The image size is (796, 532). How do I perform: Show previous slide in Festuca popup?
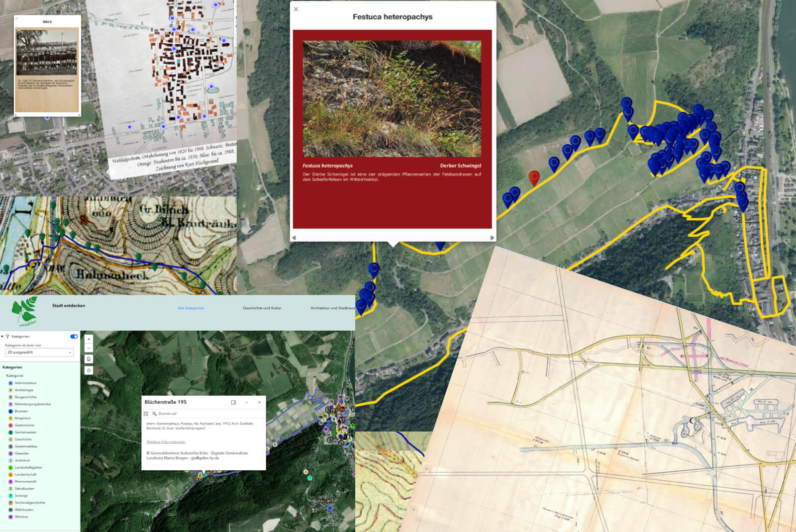294,238
